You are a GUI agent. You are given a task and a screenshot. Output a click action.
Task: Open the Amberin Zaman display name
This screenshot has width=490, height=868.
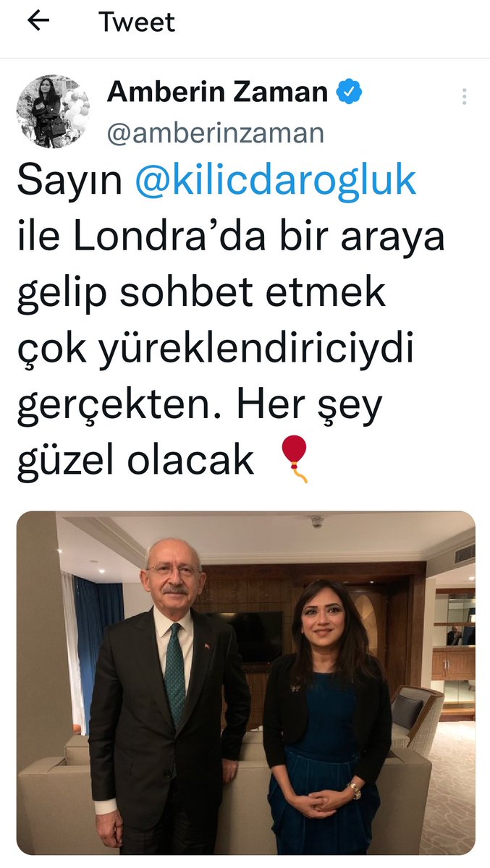[218, 93]
